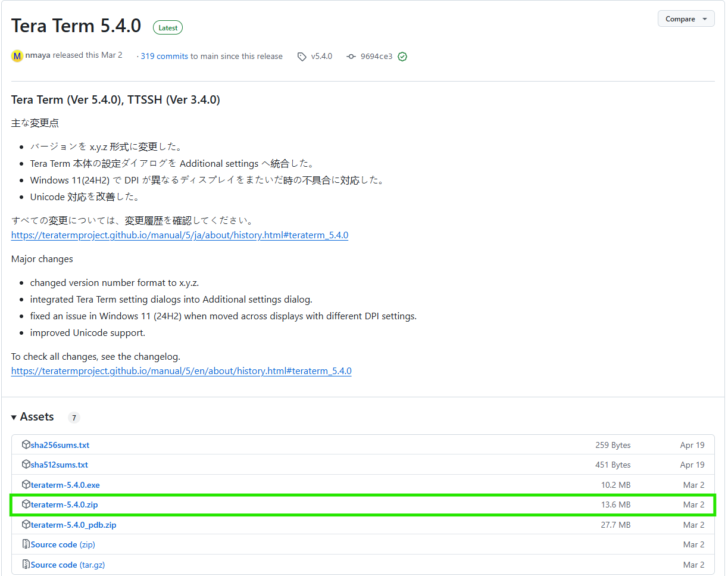The width and height of the screenshot is (728, 576).
Task: Click the Tera Term 5.4.0 release title
Action: coord(76,26)
